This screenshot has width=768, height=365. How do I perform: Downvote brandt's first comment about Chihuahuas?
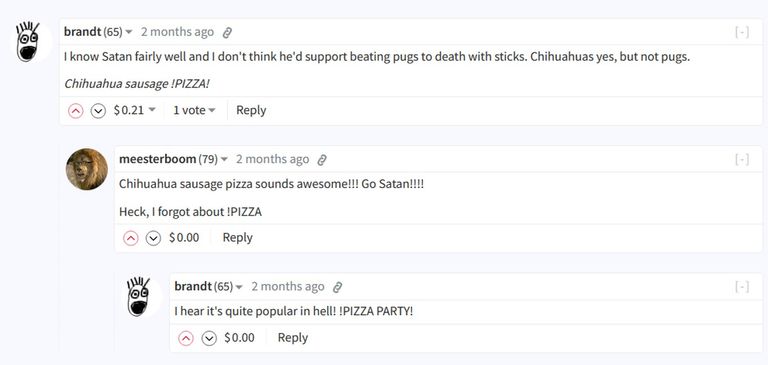click(98, 111)
